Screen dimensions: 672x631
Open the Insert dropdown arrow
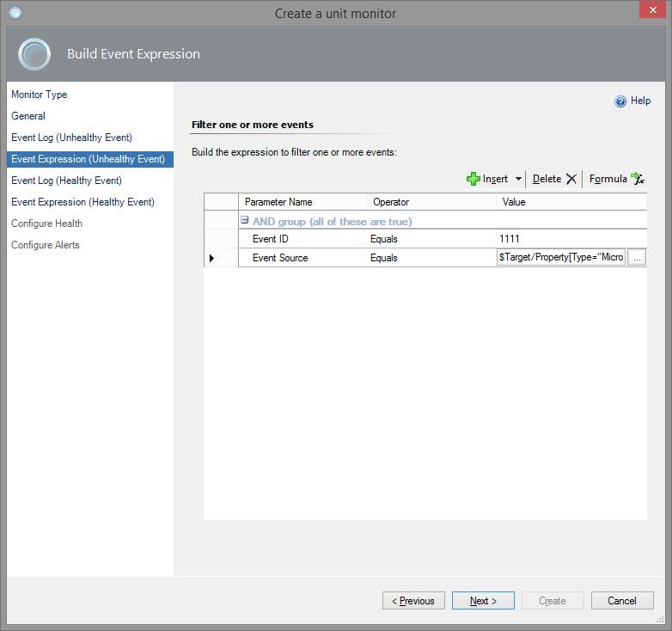518,179
